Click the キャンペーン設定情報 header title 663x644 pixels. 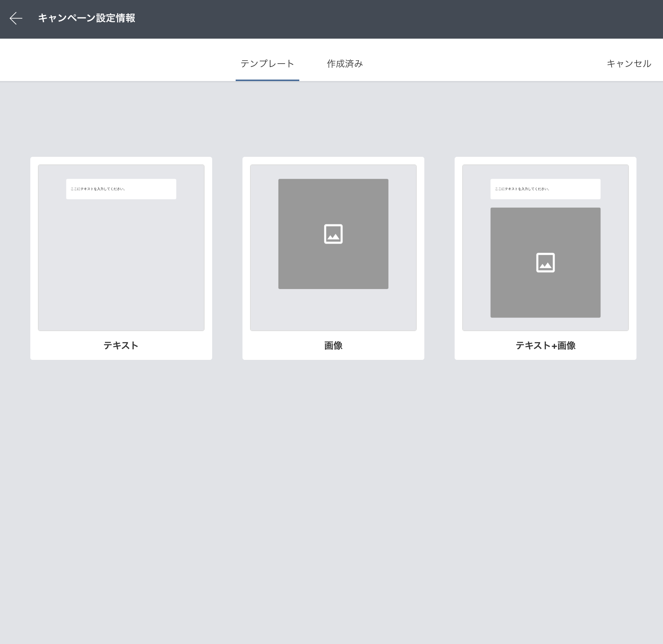click(86, 18)
